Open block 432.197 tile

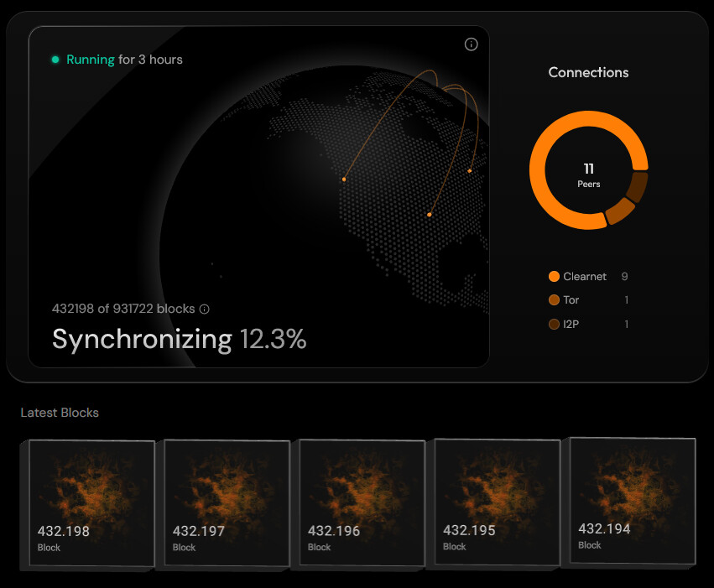coord(227,503)
